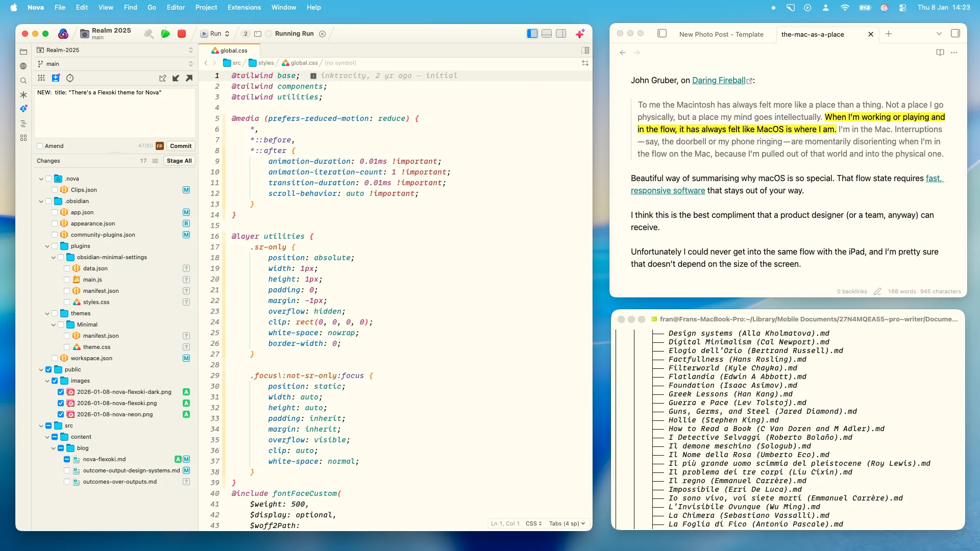Select the blue changes icon in Git toolbar
The height and width of the screenshot is (551, 980).
click(x=56, y=78)
